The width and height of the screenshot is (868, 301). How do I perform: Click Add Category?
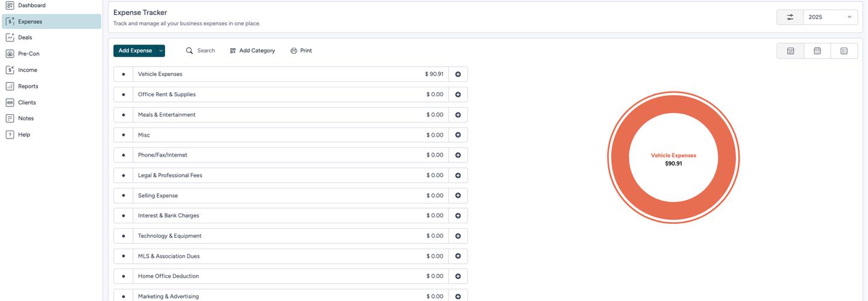pos(252,51)
